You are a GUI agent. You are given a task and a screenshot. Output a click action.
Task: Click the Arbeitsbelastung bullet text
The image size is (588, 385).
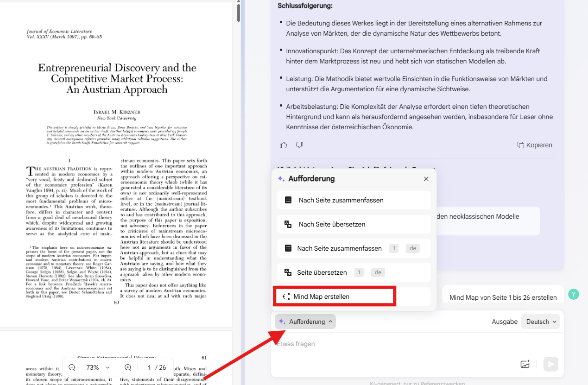[419, 117]
